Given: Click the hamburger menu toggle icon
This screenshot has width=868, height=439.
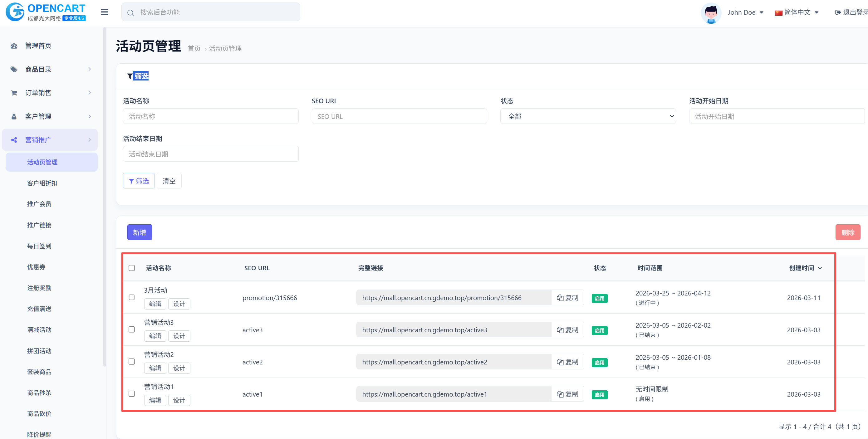Looking at the screenshot, I should click(105, 12).
